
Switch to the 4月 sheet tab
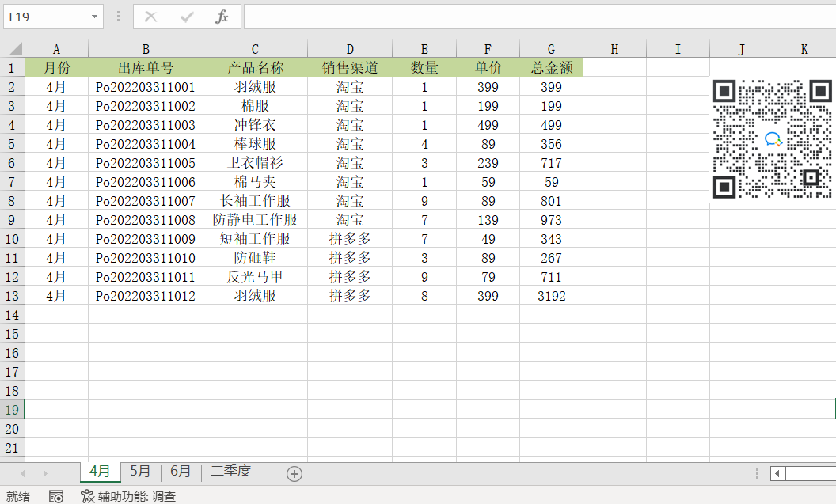click(x=100, y=472)
